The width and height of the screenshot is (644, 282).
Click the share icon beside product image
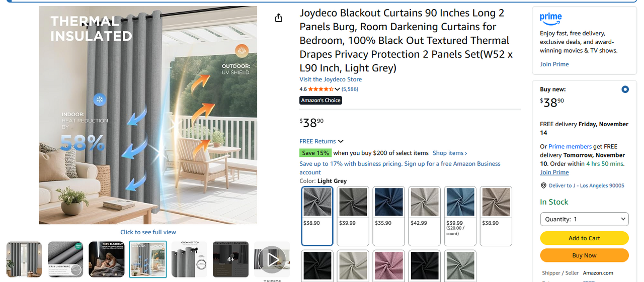[x=279, y=18]
